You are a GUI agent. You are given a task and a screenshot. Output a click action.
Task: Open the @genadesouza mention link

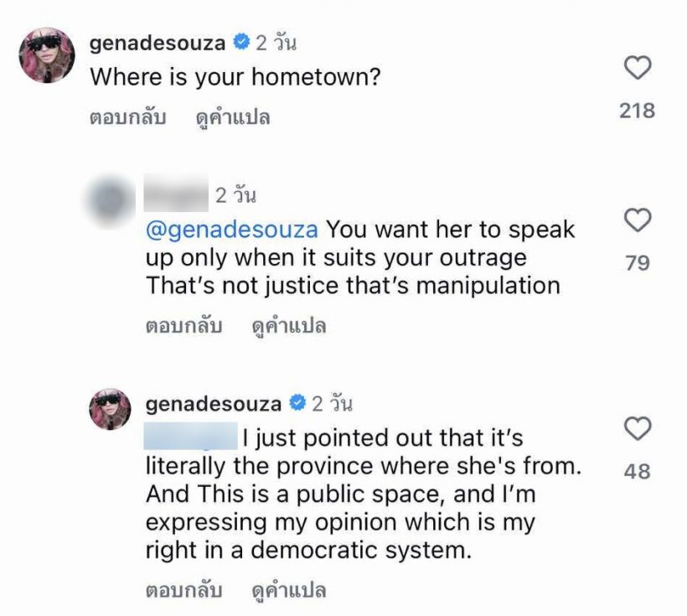pos(232,230)
